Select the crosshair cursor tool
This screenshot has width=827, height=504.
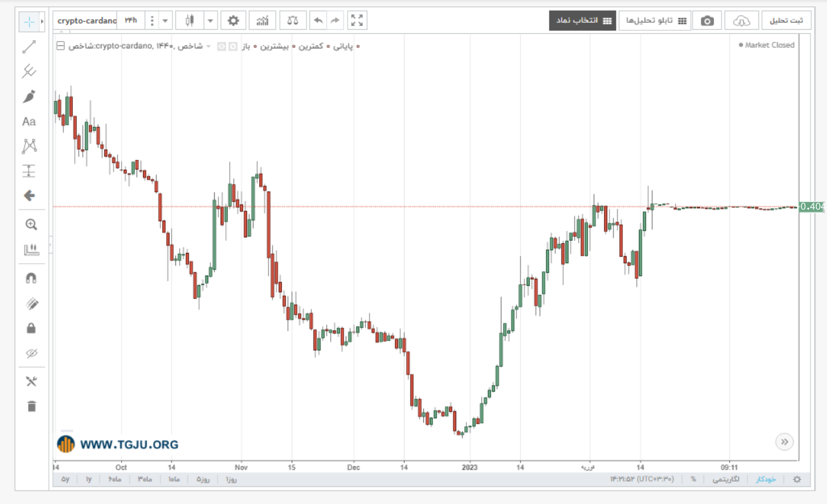(29, 22)
